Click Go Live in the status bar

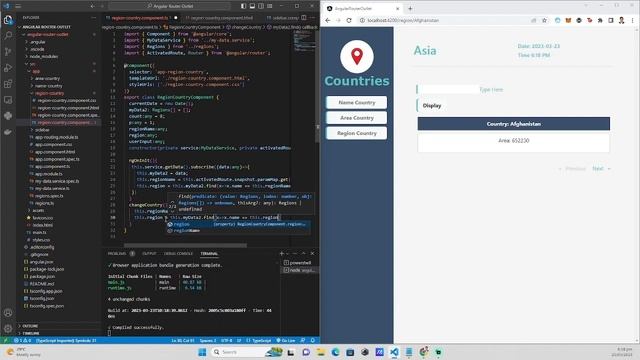(286, 340)
